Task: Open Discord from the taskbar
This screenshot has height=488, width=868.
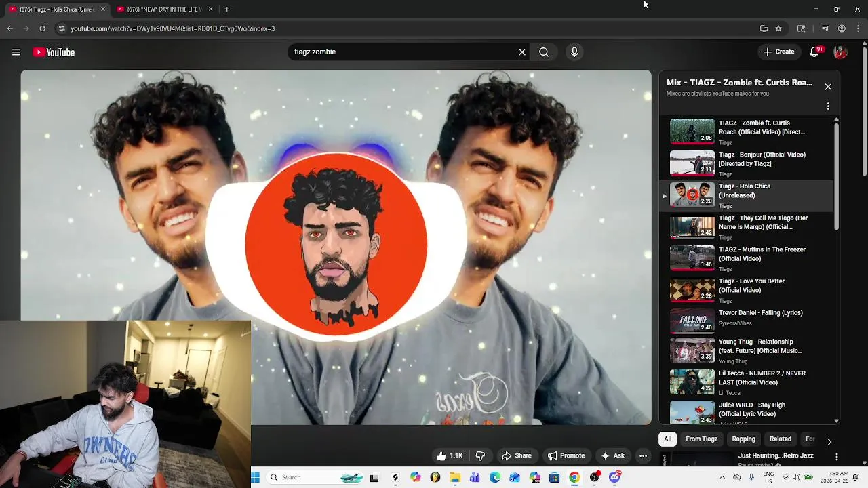Action: [x=614, y=477]
